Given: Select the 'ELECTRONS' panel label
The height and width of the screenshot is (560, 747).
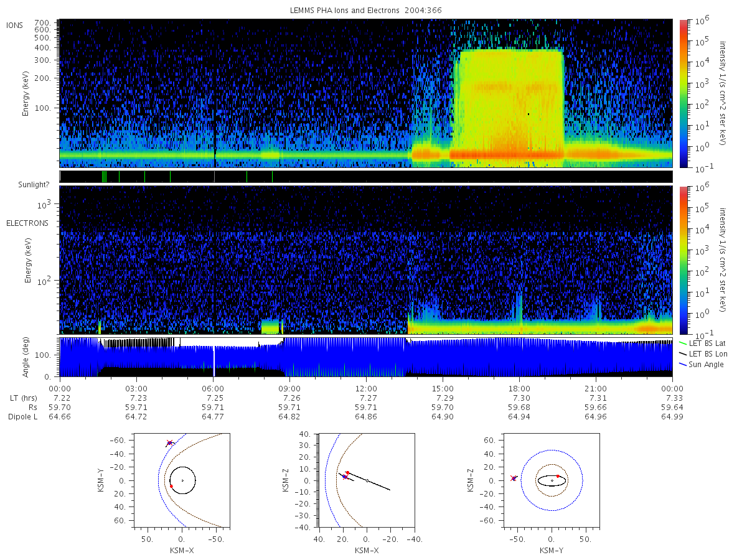Looking at the screenshot, I should (27, 223).
